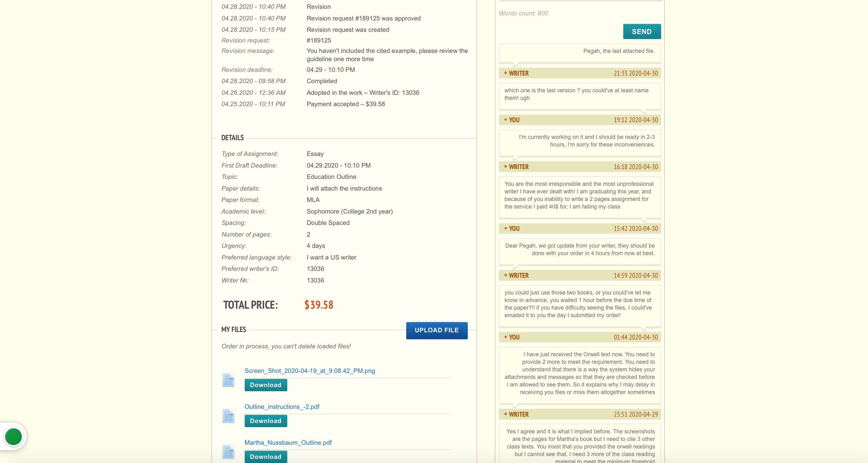Open Screen_Shot_2020-04-19_at_9.08.42_PM.png link
Image resolution: width=868 pixels, height=463 pixels.
tap(309, 371)
